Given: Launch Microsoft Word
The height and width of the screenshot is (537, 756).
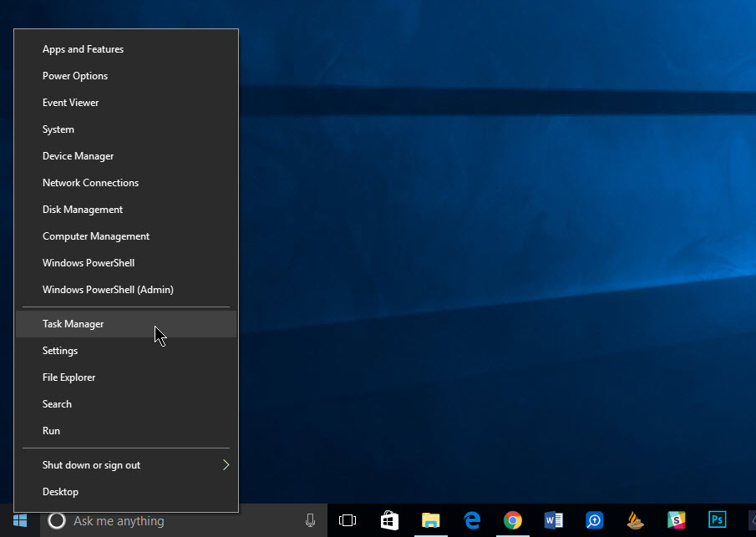Looking at the screenshot, I should (553, 519).
